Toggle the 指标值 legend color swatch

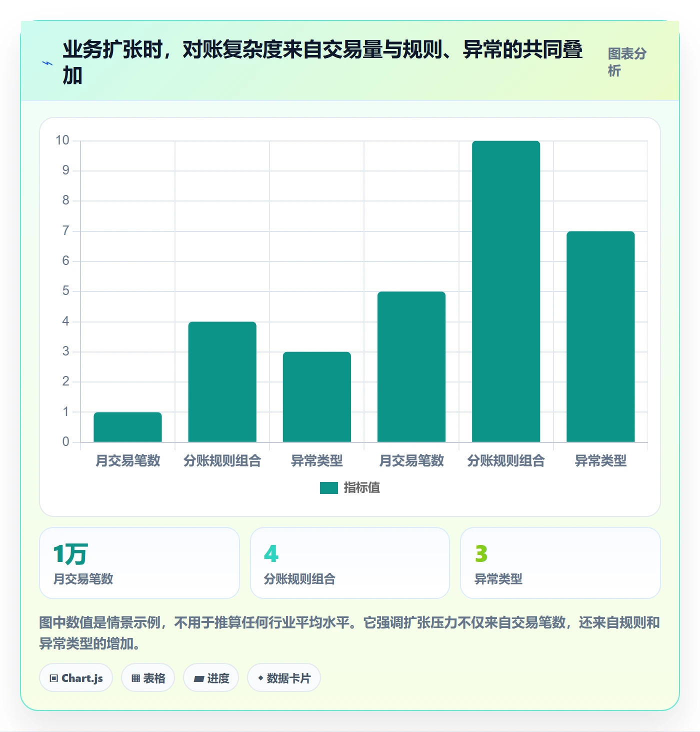tap(329, 488)
